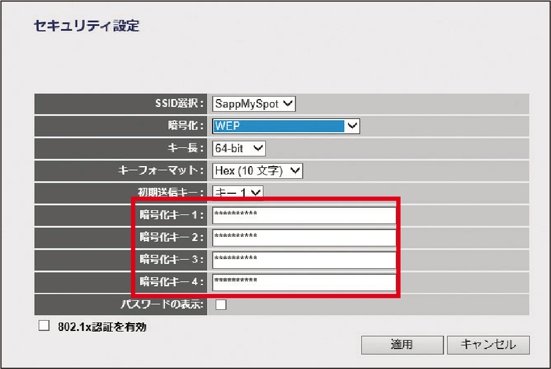Open the キーフォーマット dropdown showing Hex (10 文字)

tap(257, 171)
